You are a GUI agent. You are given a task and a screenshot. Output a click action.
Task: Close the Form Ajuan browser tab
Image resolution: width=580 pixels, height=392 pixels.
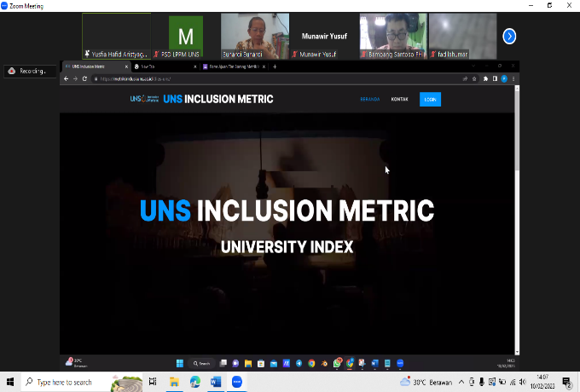pyautogui.click(x=264, y=66)
